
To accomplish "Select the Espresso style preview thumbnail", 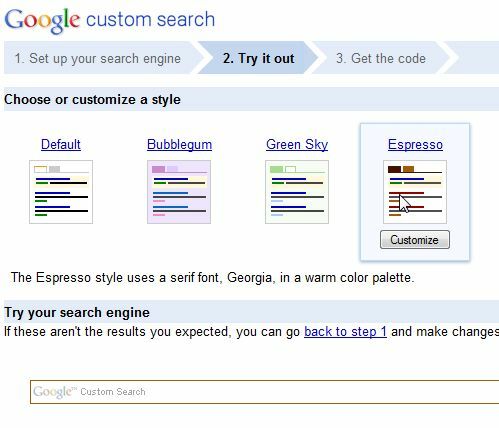I will [x=415, y=192].
